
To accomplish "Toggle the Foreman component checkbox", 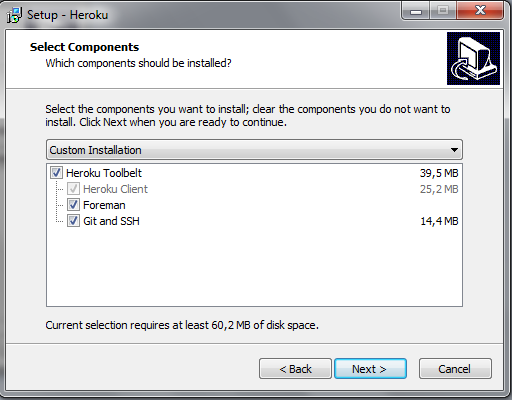I will (73, 205).
